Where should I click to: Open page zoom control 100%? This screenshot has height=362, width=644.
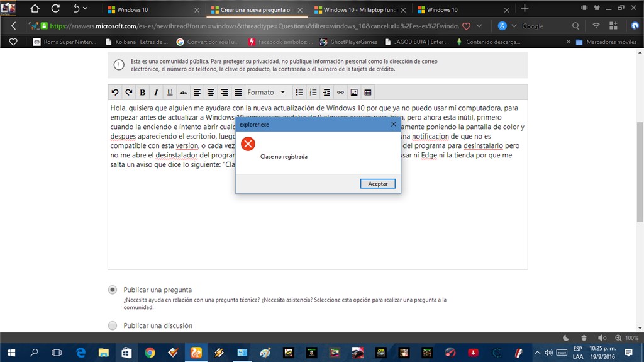click(627, 337)
